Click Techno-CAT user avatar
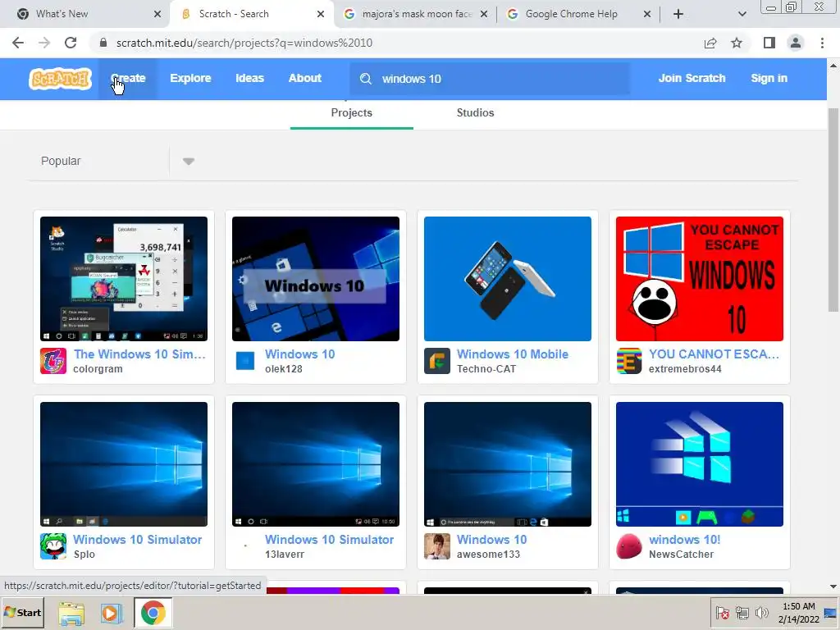Image resolution: width=840 pixels, height=630 pixels. pos(437,361)
